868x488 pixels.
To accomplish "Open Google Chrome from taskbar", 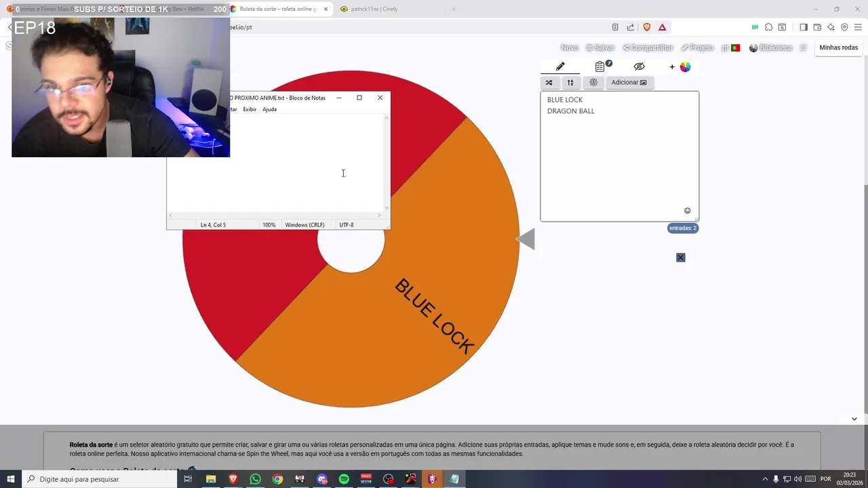I will pos(277,479).
